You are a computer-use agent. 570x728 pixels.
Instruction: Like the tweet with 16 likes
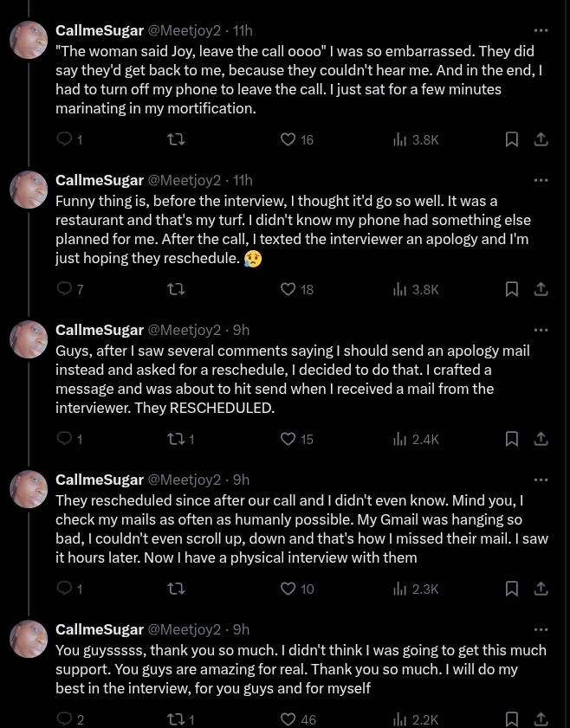pyautogui.click(x=288, y=139)
